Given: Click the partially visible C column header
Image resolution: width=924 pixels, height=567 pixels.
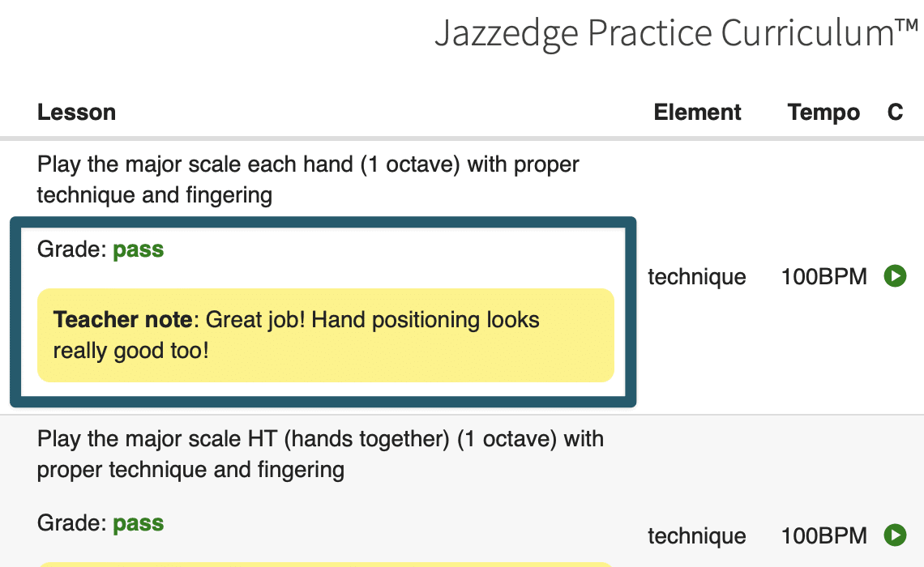Looking at the screenshot, I should [895, 112].
